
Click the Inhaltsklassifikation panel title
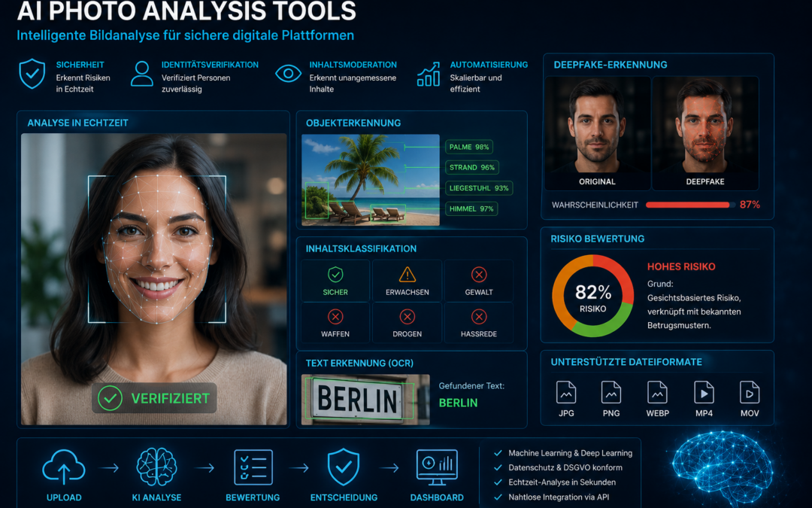point(361,249)
